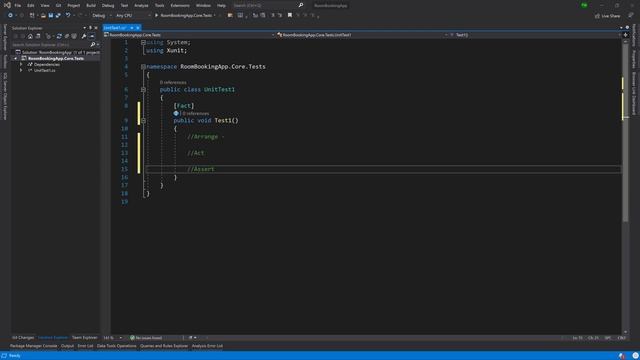
Task: Open the Tools menu
Action: (160, 5)
